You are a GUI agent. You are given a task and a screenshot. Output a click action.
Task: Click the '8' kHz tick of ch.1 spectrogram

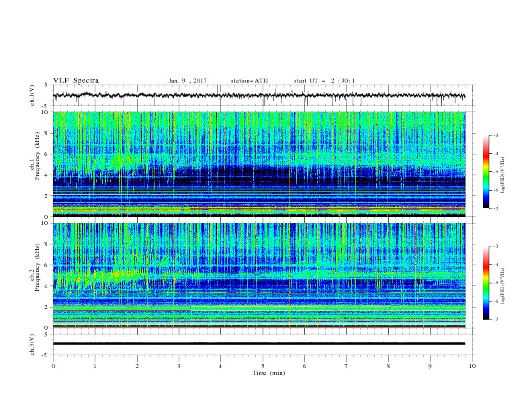[47, 133]
